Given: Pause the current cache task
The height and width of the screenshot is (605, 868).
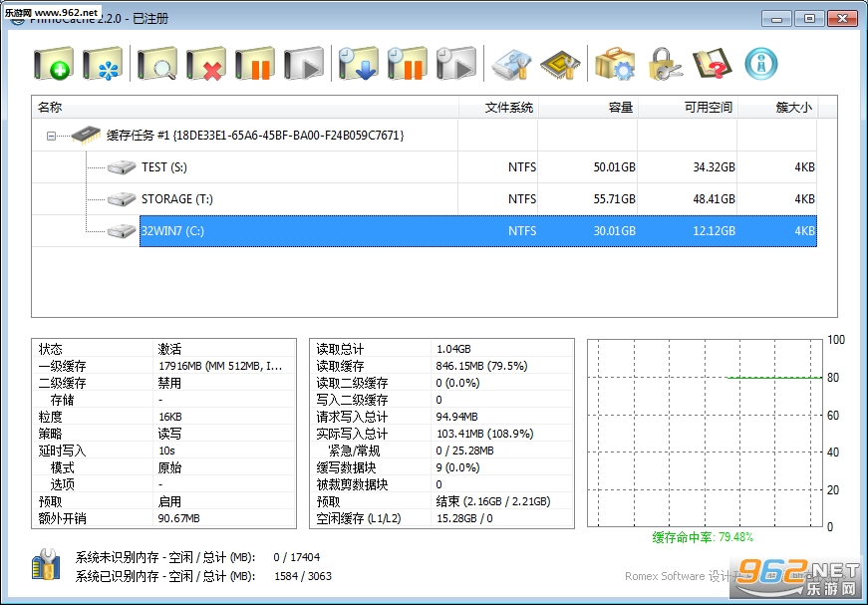Looking at the screenshot, I should (x=257, y=62).
